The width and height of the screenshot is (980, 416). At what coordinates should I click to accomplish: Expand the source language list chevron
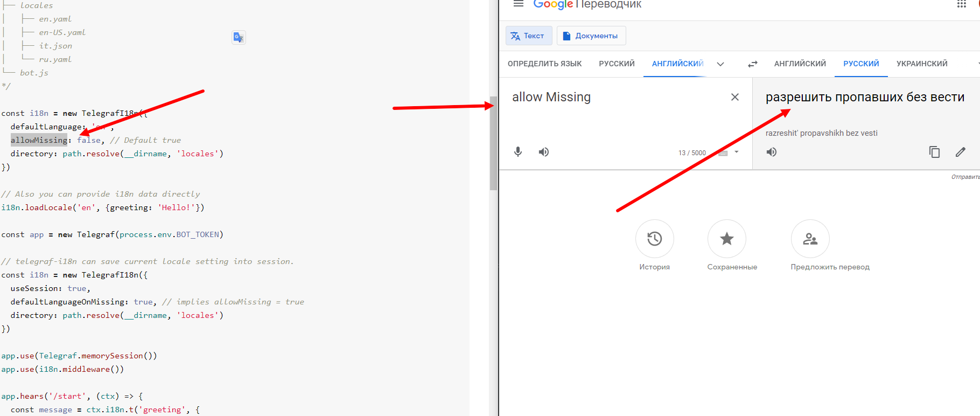720,64
